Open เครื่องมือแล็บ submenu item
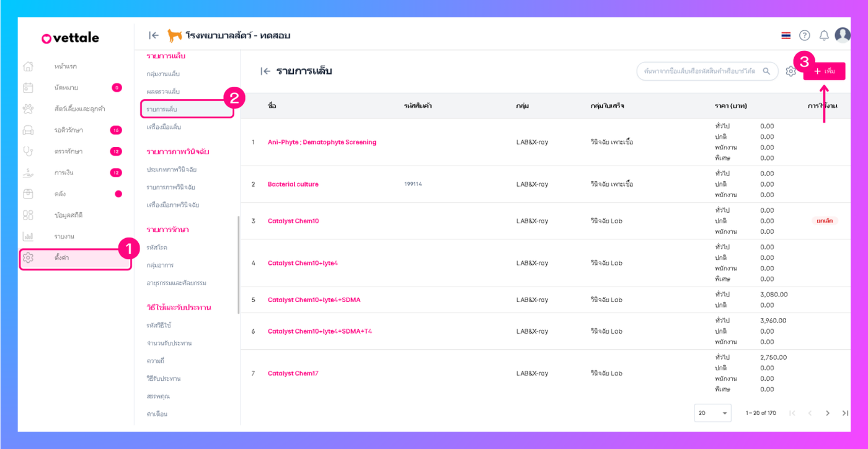 (164, 127)
